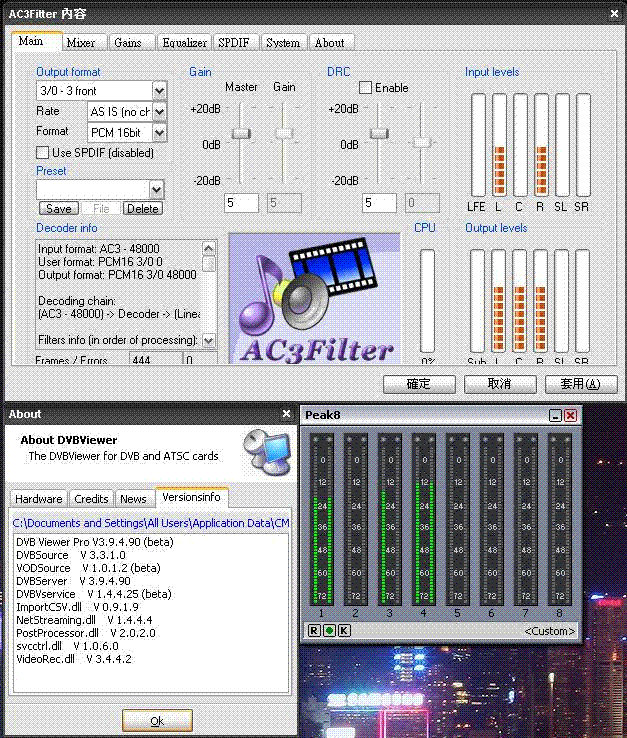Open the System tab
Viewport: 627px width, 738px height.
tap(282, 43)
